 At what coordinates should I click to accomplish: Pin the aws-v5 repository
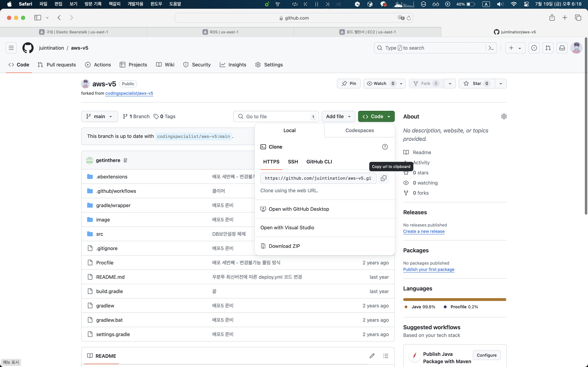click(349, 84)
